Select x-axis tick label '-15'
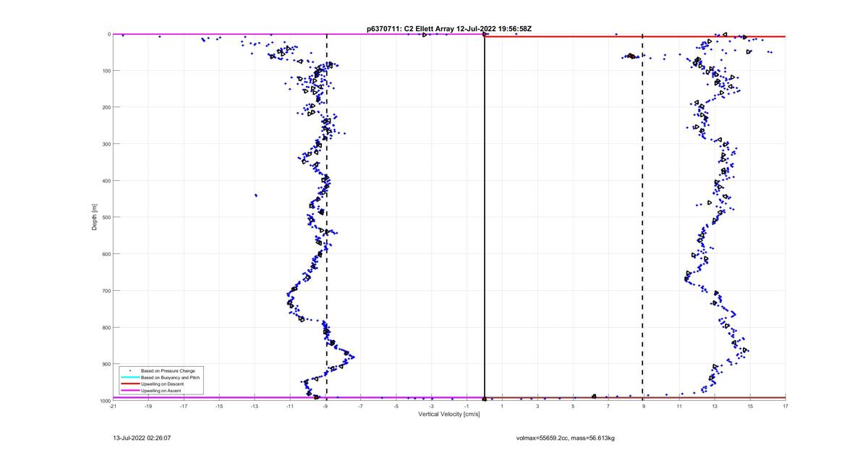The height and width of the screenshot is (450, 868). [219, 406]
